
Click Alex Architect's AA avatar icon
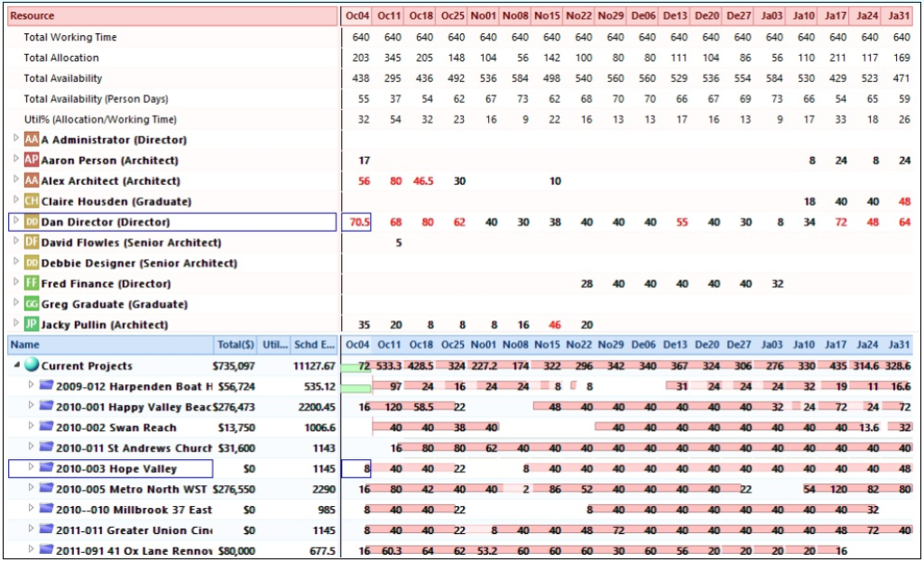(32, 180)
